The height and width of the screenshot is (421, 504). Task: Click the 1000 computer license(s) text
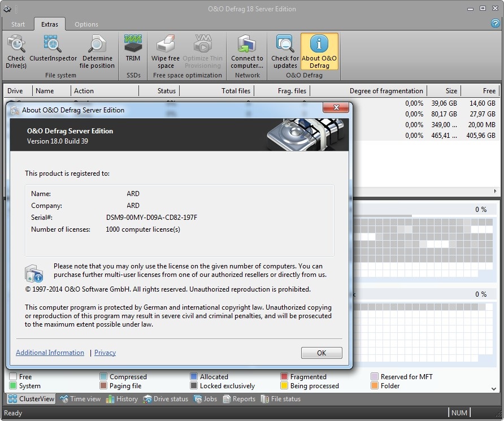pos(143,229)
